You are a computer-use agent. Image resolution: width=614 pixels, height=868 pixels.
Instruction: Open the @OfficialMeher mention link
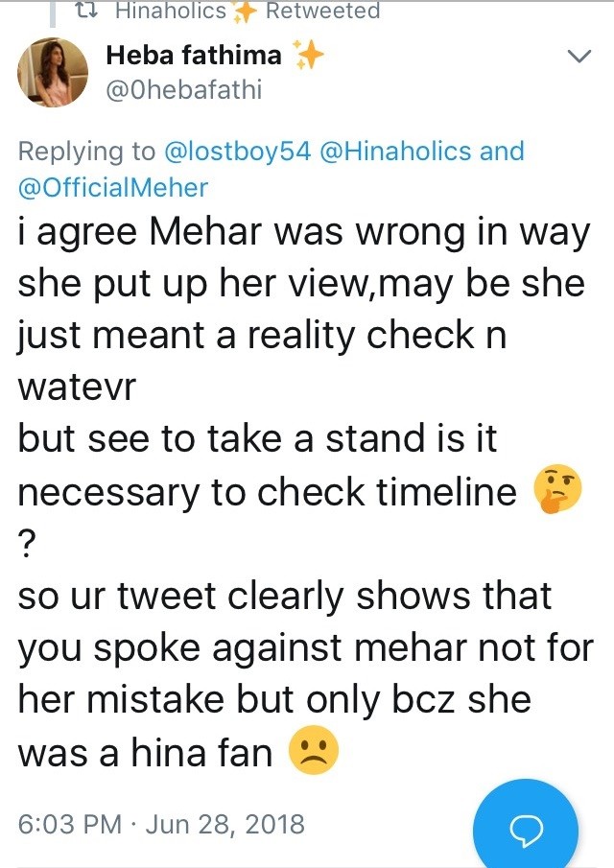coord(113,188)
